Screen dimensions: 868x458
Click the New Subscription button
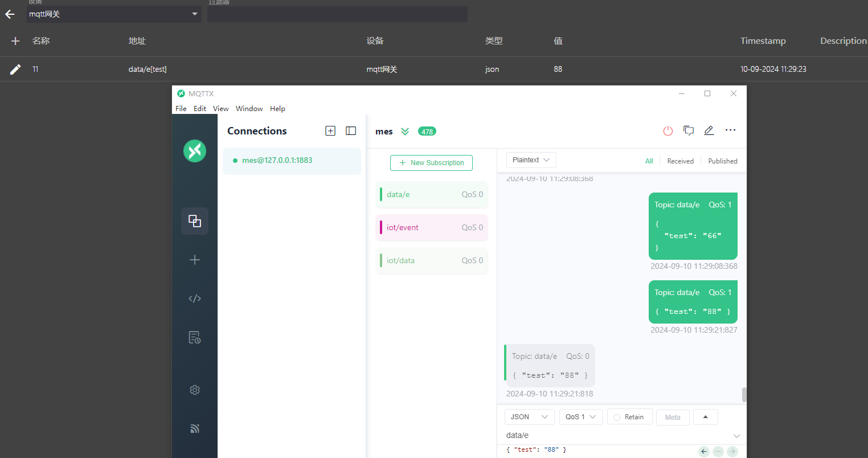pos(431,163)
